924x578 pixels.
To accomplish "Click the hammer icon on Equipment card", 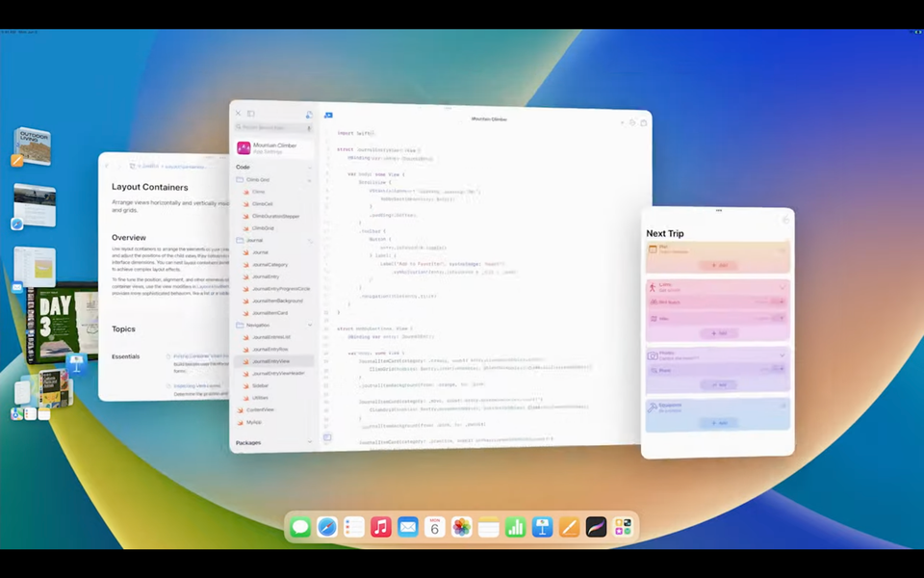I will [653, 407].
